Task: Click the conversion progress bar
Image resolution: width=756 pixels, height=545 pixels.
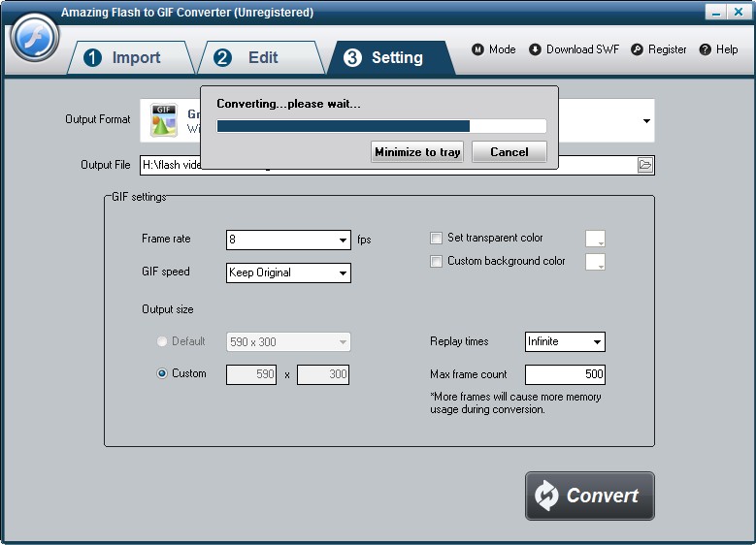Action: pyautogui.click(x=381, y=126)
